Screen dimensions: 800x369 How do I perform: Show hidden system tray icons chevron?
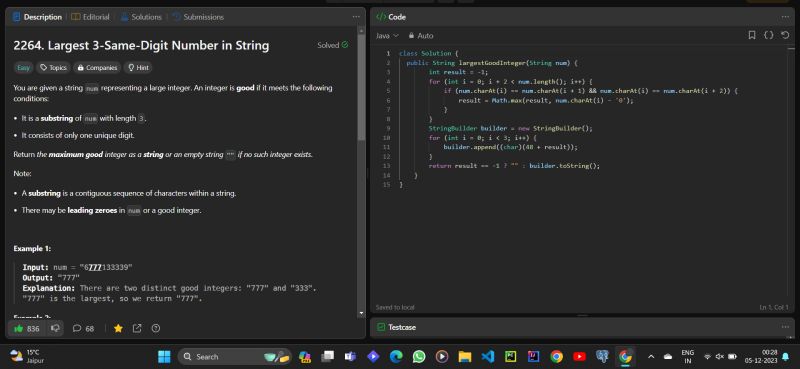pos(651,356)
